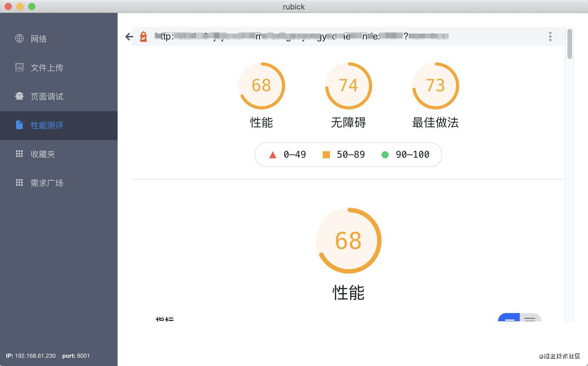
Task: Open the three-dot menu options
Action: click(x=550, y=36)
